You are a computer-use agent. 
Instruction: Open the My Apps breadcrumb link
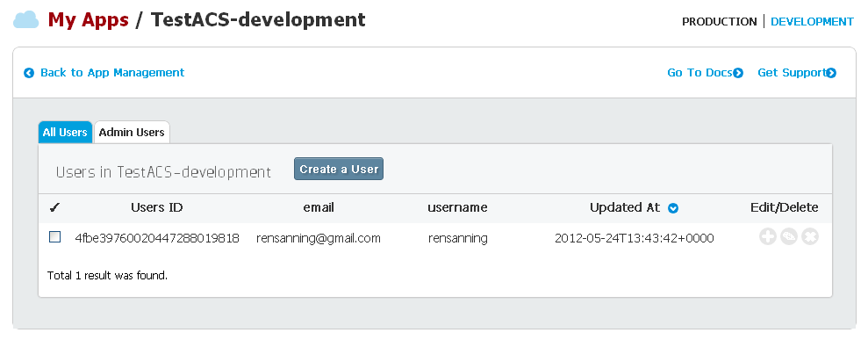[89, 20]
